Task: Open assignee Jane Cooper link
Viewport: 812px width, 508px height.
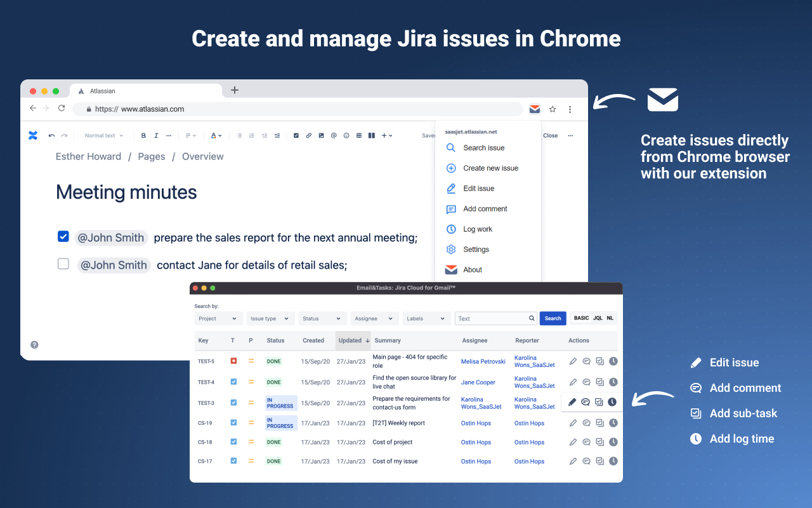Action: (478, 382)
